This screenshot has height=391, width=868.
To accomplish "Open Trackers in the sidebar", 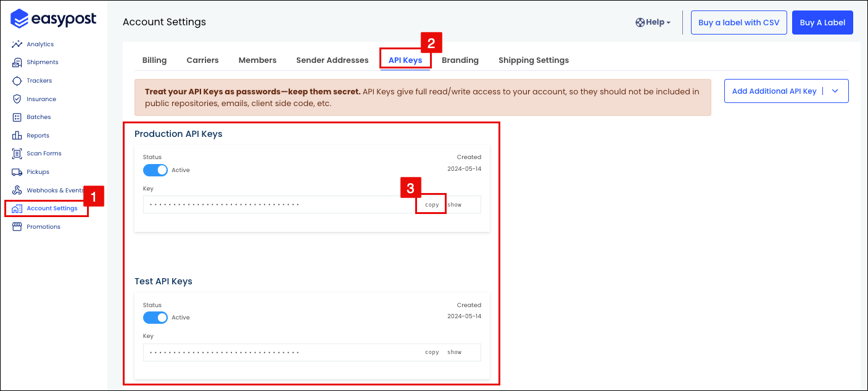I will (39, 81).
